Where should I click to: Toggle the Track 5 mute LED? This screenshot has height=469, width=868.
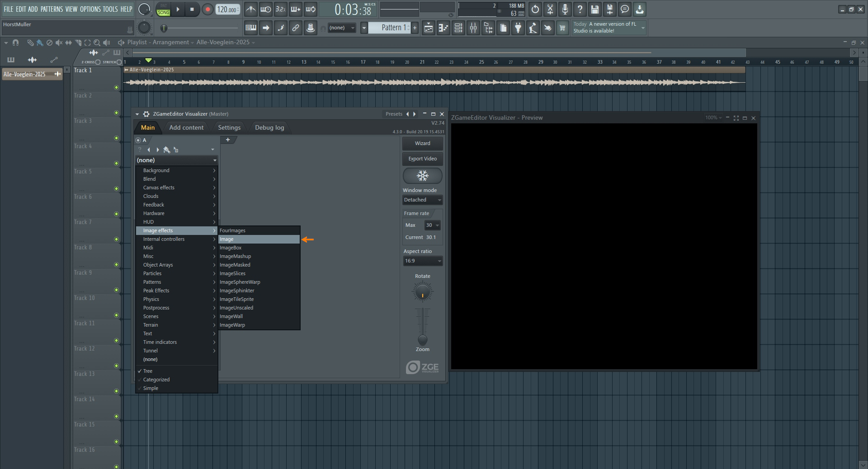pos(116,189)
